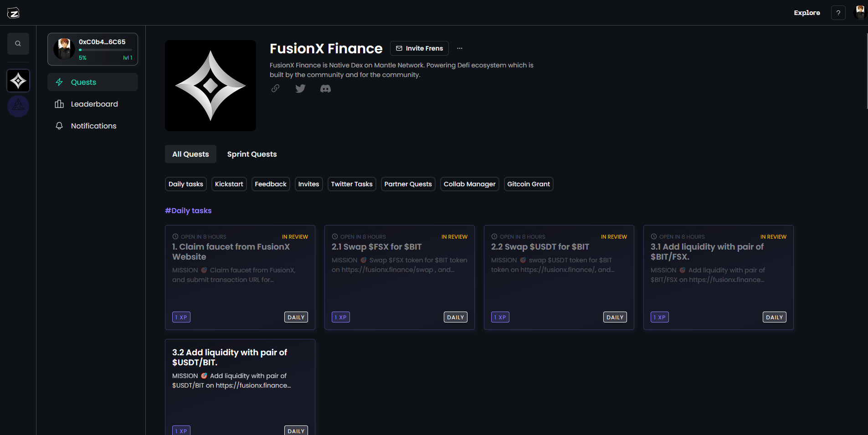Switch to the Sprint Quests tab
Screen dimensions: 868x435
252,154
